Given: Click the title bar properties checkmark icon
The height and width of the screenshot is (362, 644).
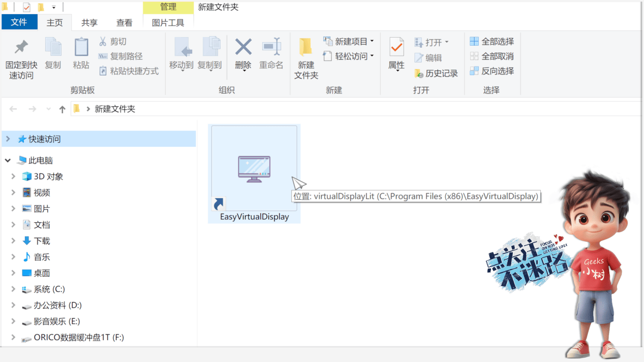Looking at the screenshot, I should pyautogui.click(x=27, y=7).
